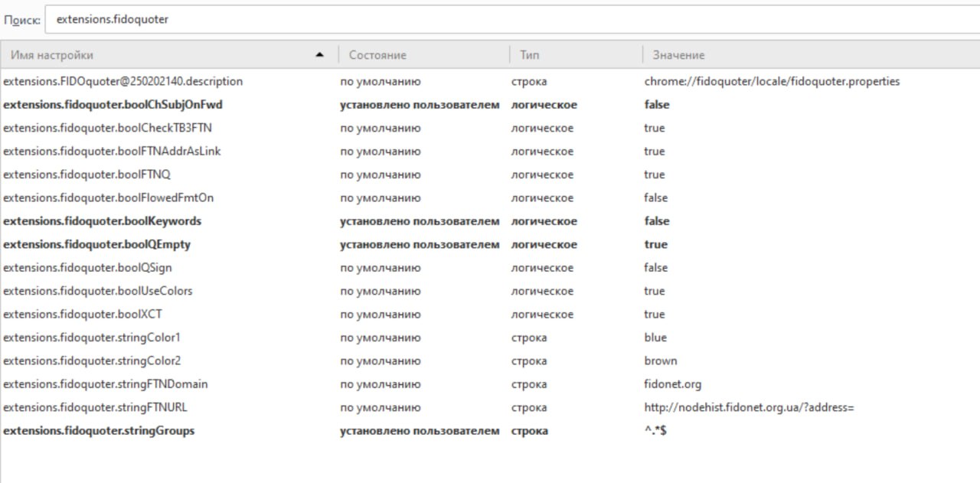
Task: Select the extensions.fidoquoter.boolFTNAddrAsLink preference
Action: [x=112, y=152]
